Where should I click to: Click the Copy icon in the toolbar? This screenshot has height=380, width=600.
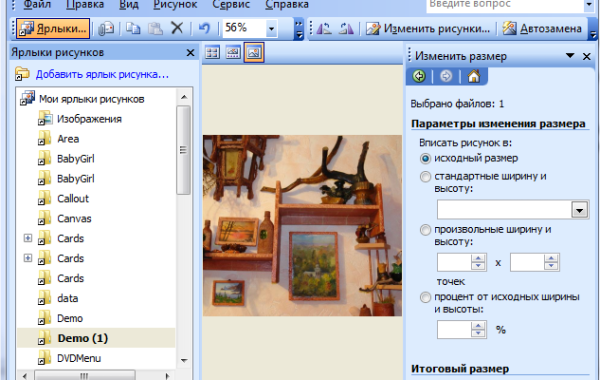[x=133, y=28]
